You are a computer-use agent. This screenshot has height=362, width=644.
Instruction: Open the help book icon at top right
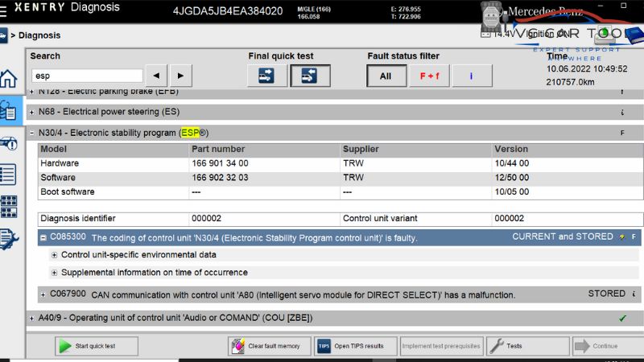tap(634, 35)
